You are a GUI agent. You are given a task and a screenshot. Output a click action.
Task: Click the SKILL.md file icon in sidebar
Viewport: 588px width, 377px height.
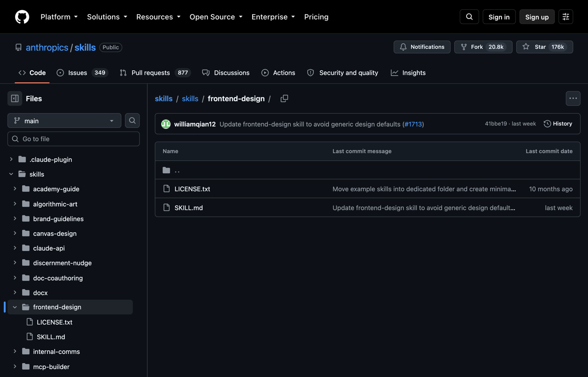[x=29, y=337]
